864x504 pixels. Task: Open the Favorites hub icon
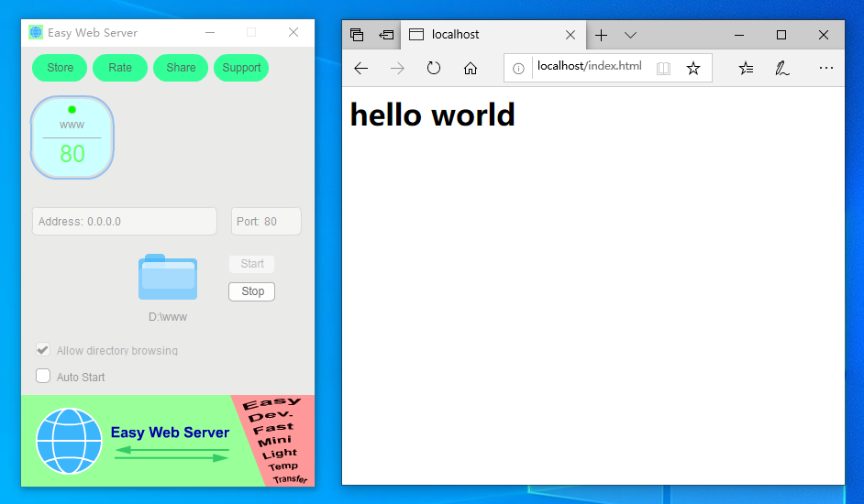pos(746,69)
